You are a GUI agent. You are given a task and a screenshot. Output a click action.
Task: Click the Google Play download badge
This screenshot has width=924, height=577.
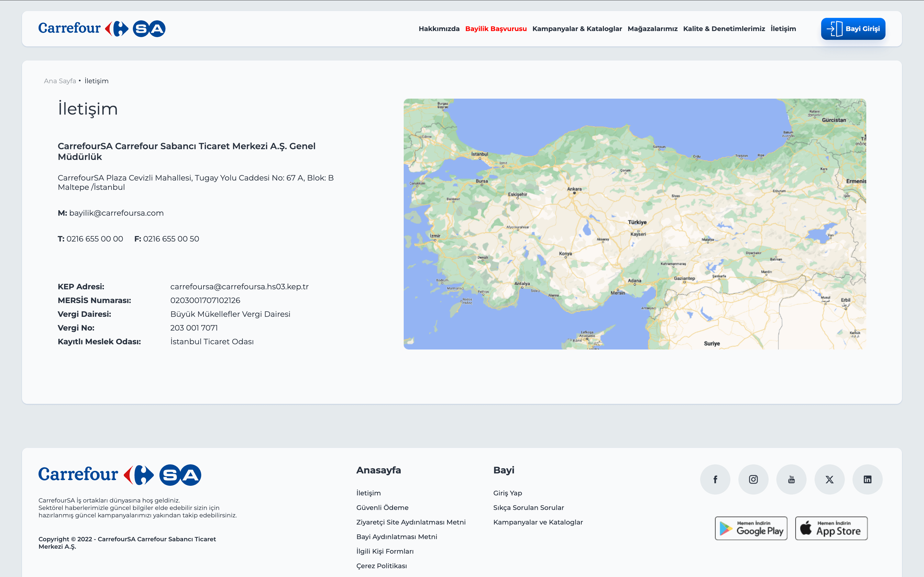pos(751,528)
